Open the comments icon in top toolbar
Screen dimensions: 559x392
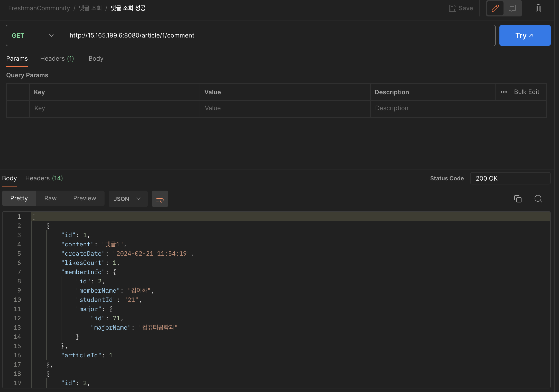[512, 8]
